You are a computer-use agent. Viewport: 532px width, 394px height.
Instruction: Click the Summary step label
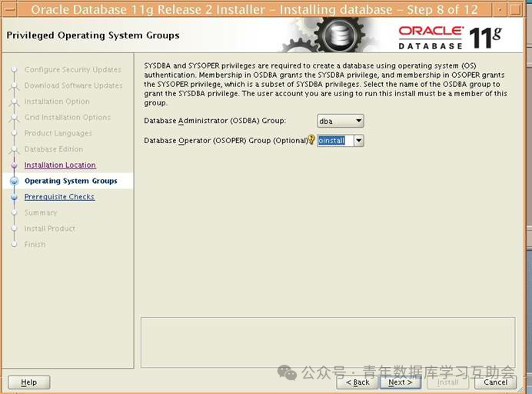[x=41, y=212]
